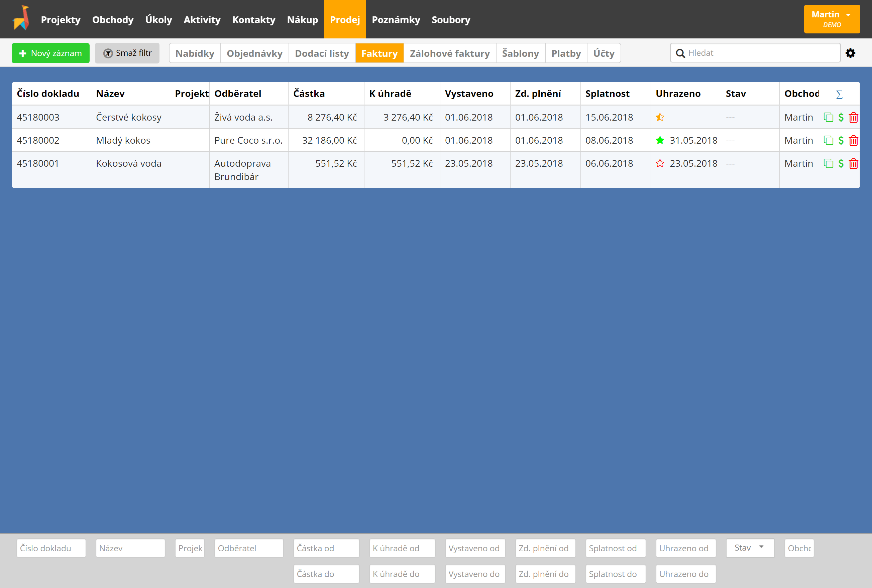Copy invoice 45180002 with duplicate icon
This screenshot has height=588, width=872.
click(829, 141)
